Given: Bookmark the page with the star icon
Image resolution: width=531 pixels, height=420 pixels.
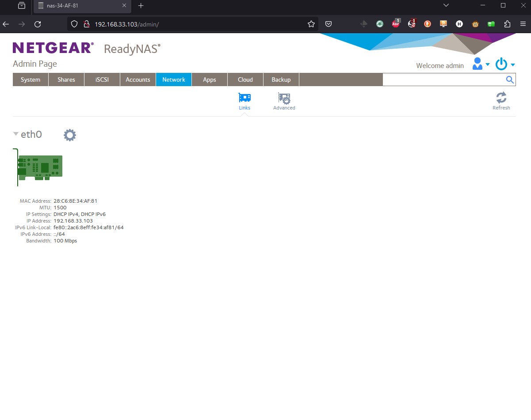Looking at the screenshot, I should (x=311, y=24).
